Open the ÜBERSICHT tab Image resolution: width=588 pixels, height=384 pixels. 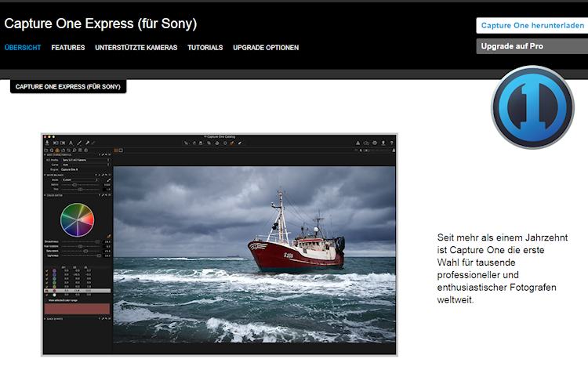click(x=23, y=48)
